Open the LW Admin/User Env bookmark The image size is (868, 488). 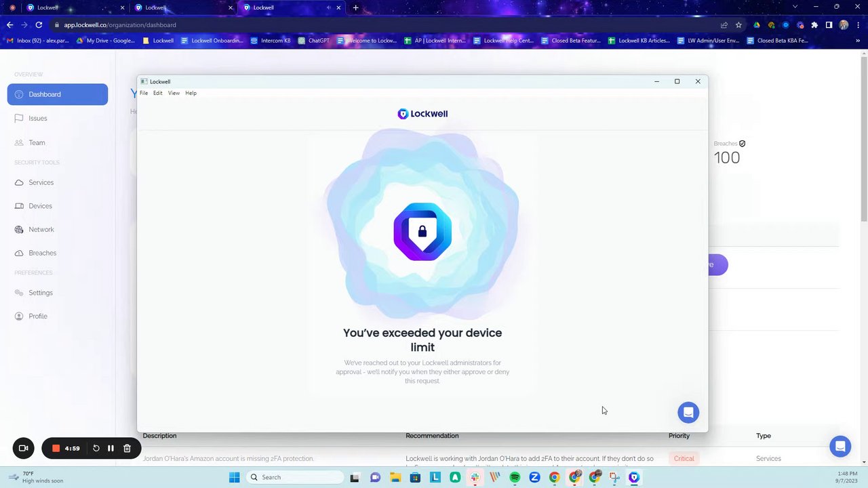click(709, 41)
